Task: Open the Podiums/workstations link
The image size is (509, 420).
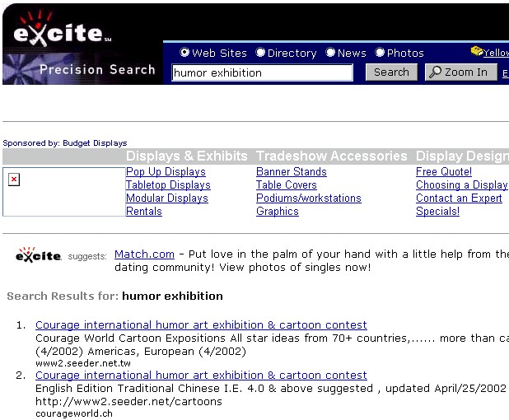Action: pos(309,198)
